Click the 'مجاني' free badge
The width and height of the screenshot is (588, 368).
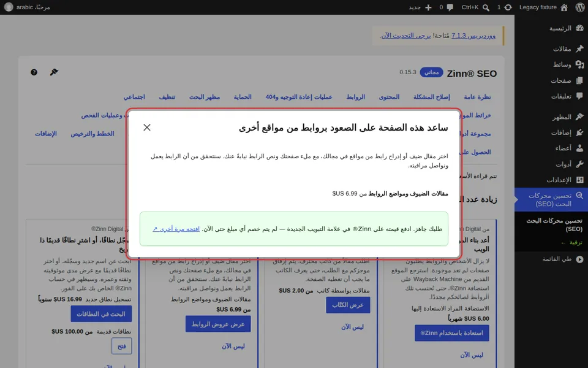click(431, 72)
